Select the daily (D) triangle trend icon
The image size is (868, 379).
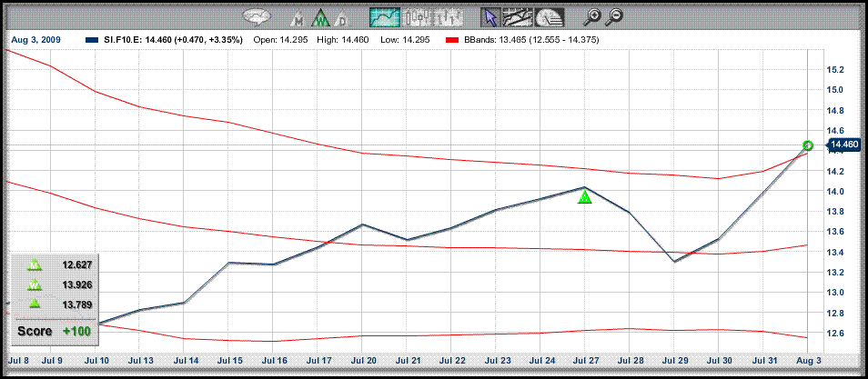pyautogui.click(x=342, y=19)
